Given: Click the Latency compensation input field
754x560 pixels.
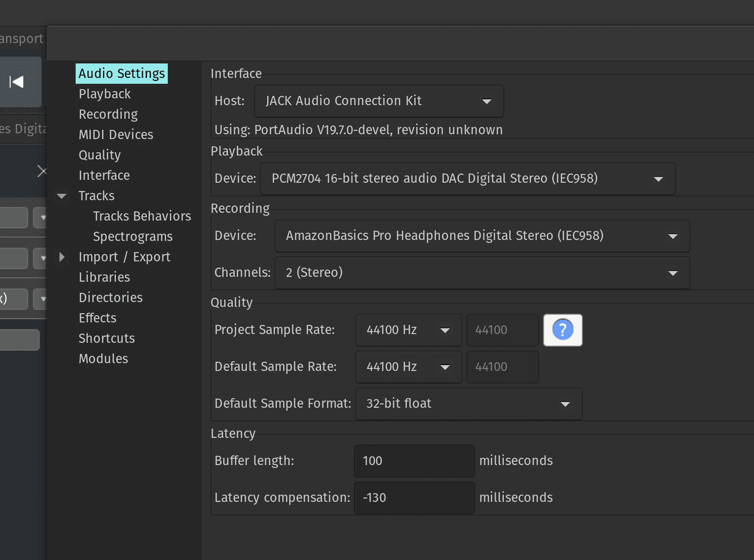Looking at the screenshot, I should coord(414,498).
